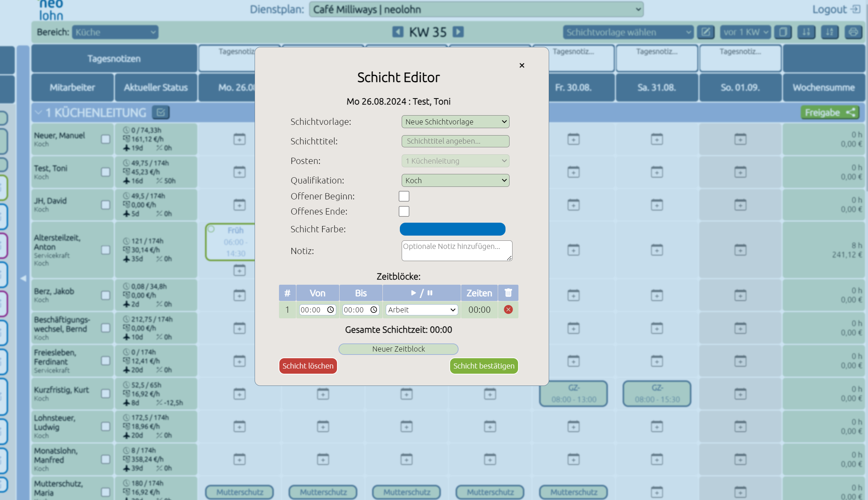This screenshot has height=500, width=868.
Task: Add shift for Berz, Jakob on Sunday
Action: point(741,295)
